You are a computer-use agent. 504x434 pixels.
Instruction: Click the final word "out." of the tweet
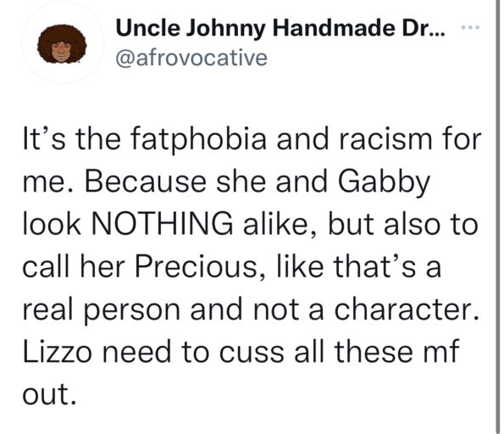(x=49, y=395)
